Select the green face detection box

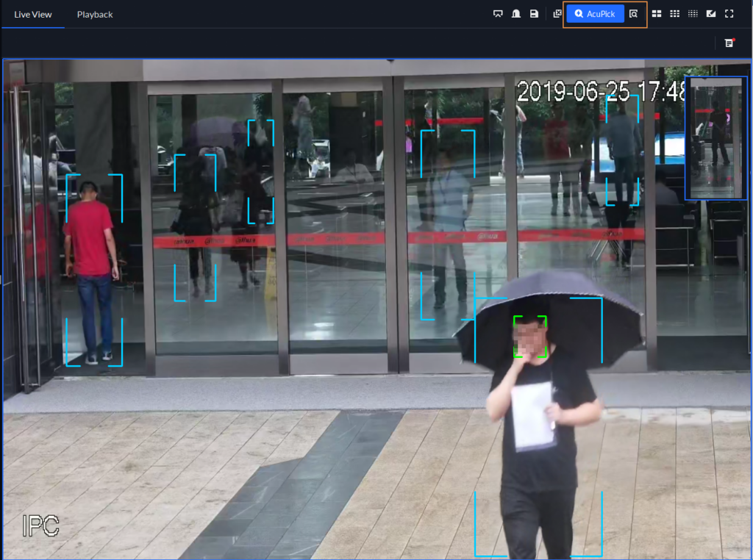pyautogui.click(x=530, y=337)
